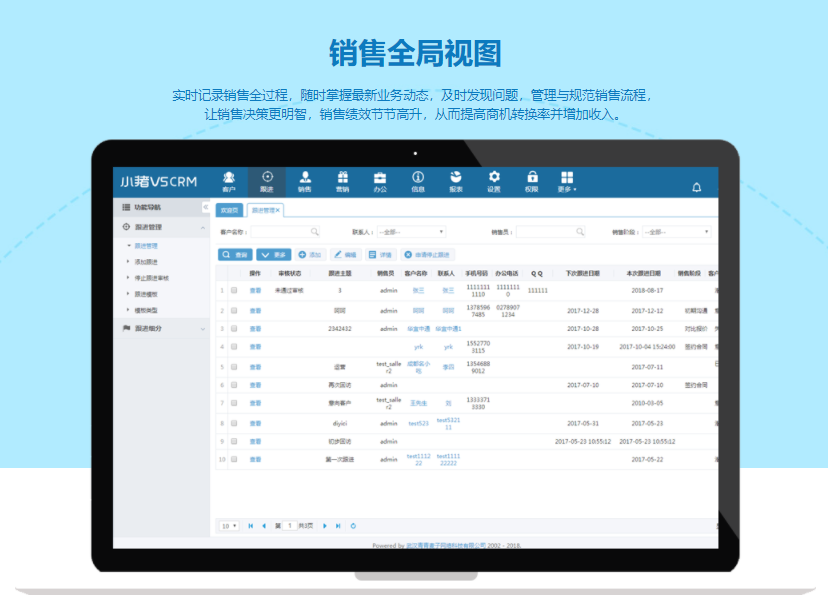Viewport: 828px width, 602px height.
Task: Collapse the 跟进管理 sidebar section
Action: (160, 228)
